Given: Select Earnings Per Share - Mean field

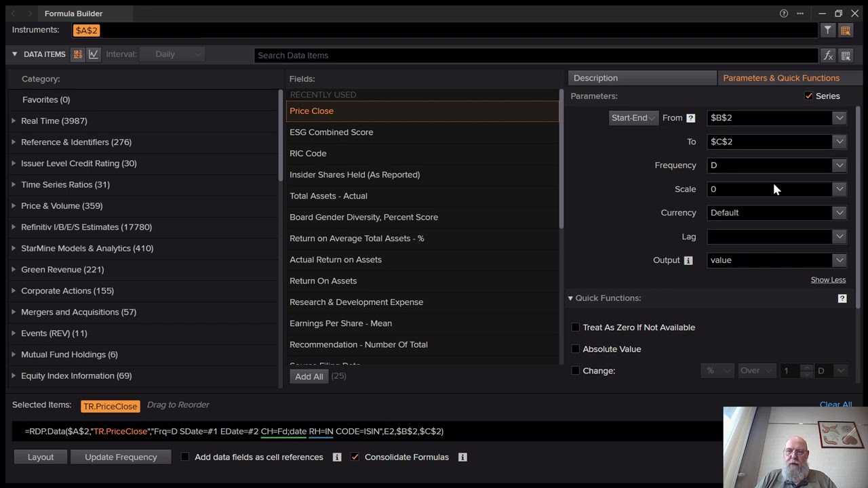Looking at the screenshot, I should (x=422, y=323).
